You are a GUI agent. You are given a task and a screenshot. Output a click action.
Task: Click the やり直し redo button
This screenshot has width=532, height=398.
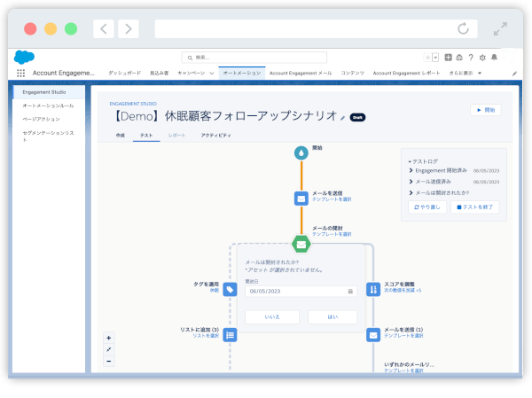pyautogui.click(x=427, y=207)
